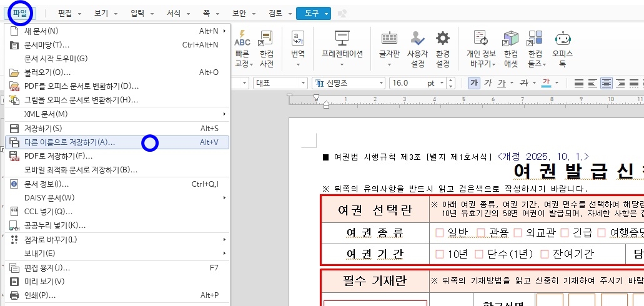Open the 빠른 교정 quick correction tool
The image size is (644, 306).
coord(242,49)
